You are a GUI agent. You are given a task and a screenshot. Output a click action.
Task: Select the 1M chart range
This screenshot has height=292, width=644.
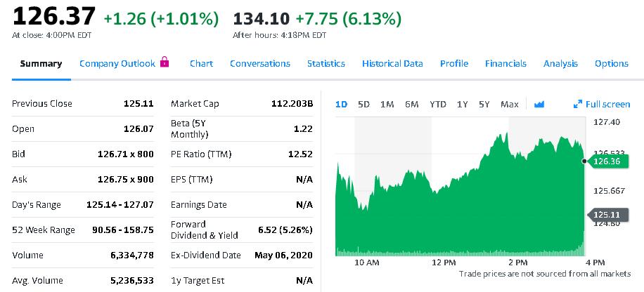(x=387, y=105)
